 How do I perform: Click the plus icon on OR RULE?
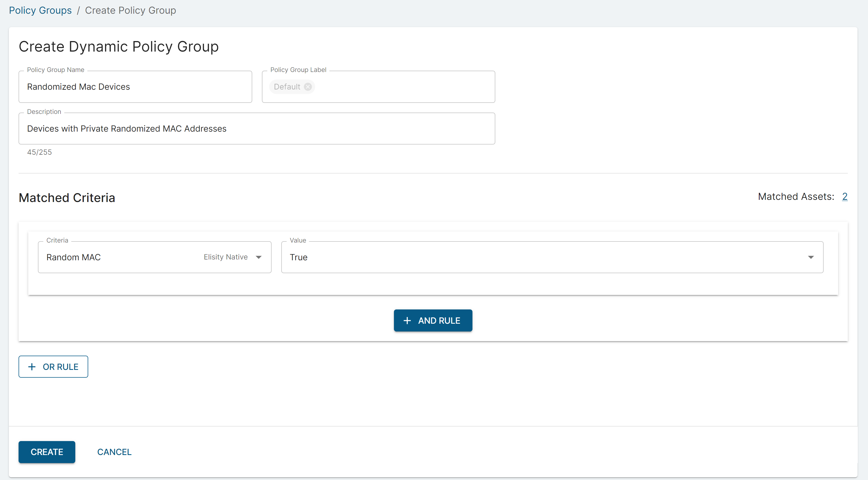click(x=32, y=367)
